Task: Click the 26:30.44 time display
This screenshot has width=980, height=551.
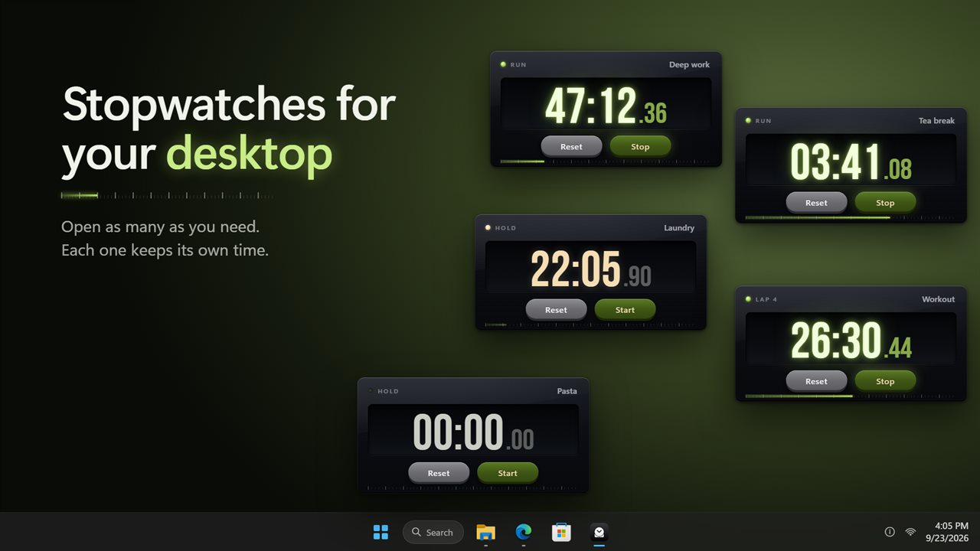Action: pos(851,340)
